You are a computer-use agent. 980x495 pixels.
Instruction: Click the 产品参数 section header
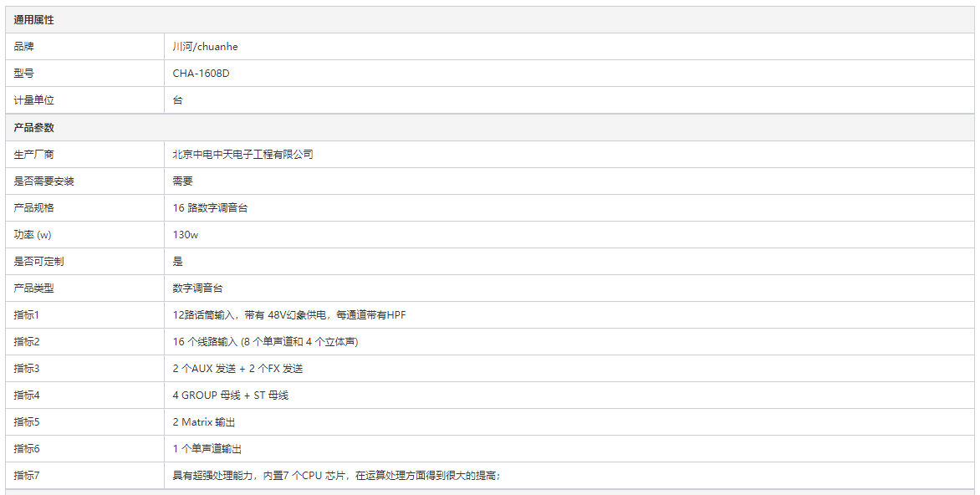(x=489, y=127)
